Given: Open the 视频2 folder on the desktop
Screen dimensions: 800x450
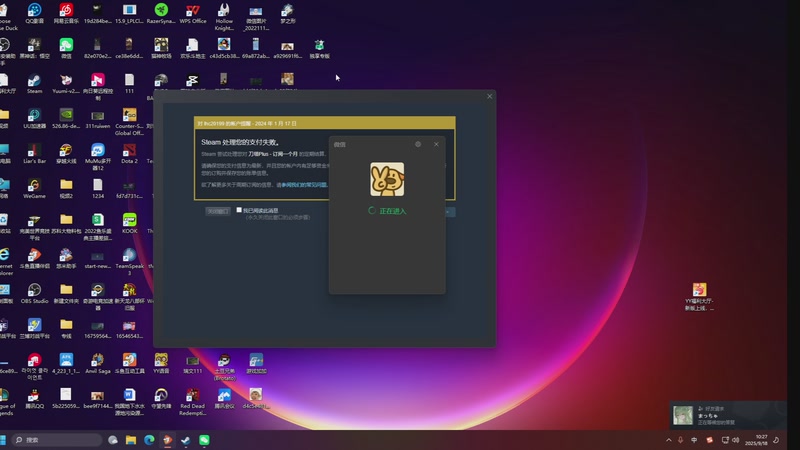Looking at the screenshot, I should pos(66,189).
